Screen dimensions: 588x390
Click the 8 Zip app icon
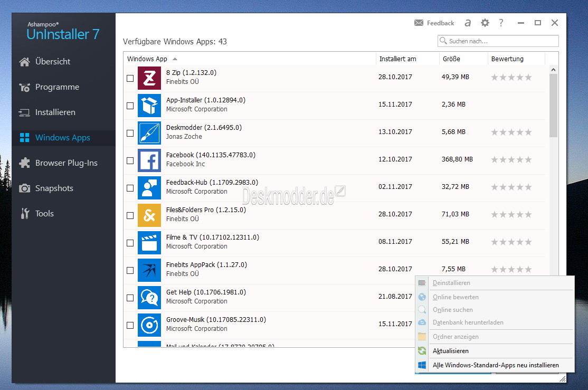coord(149,78)
